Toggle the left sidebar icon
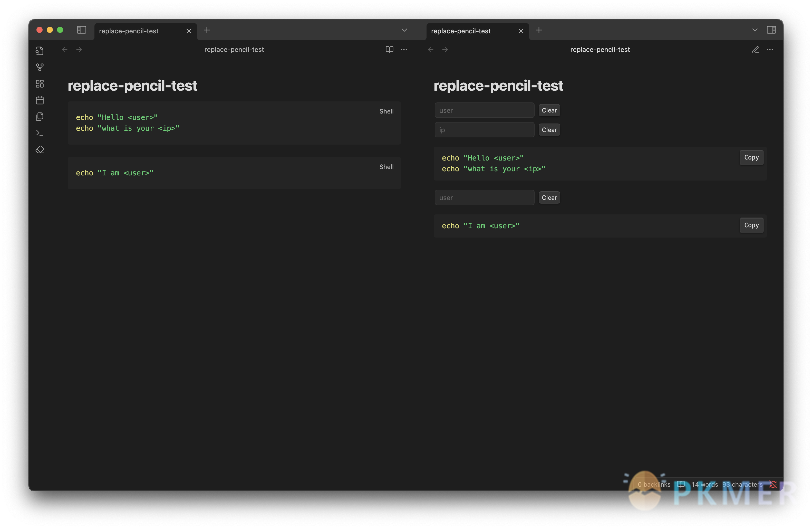The width and height of the screenshot is (812, 529). [81, 30]
